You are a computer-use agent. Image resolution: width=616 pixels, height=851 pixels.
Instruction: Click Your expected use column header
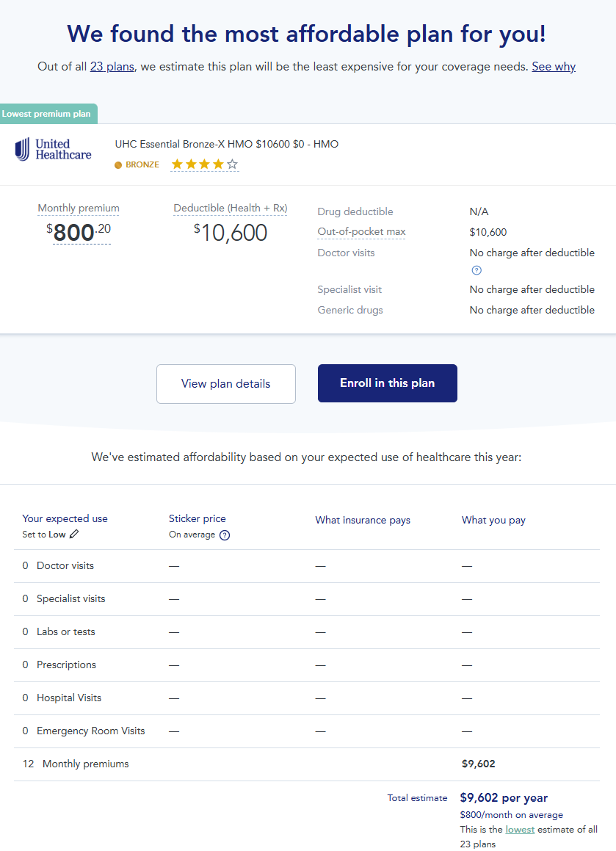[65, 519]
